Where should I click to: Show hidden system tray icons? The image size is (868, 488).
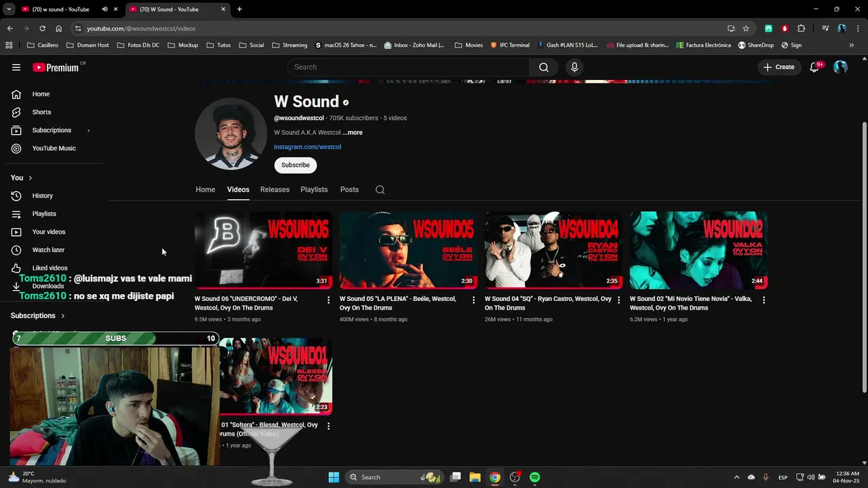736,477
